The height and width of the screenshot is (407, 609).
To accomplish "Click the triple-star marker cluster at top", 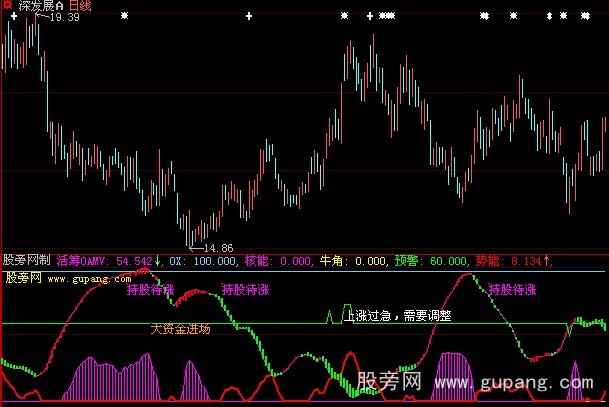I will (x=387, y=16).
